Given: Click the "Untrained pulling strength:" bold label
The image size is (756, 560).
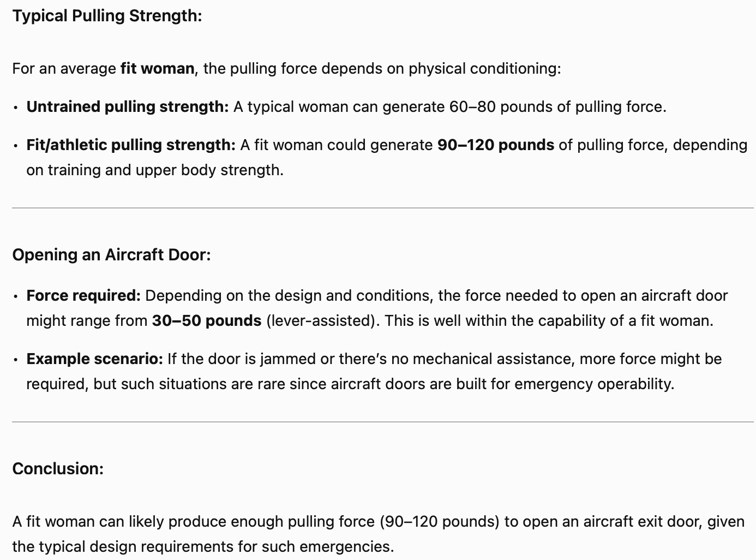Looking at the screenshot, I should (128, 107).
